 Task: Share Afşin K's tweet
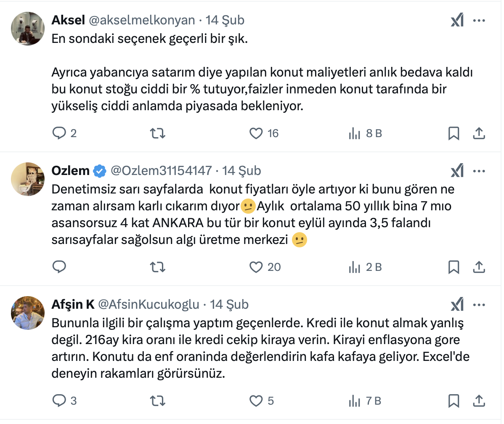tap(478, 401)
